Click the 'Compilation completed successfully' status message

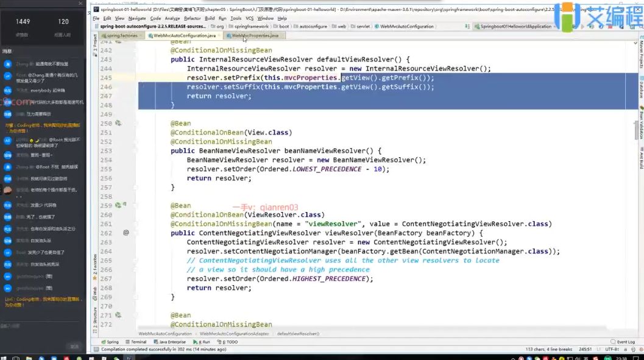[x=163, y=349]
